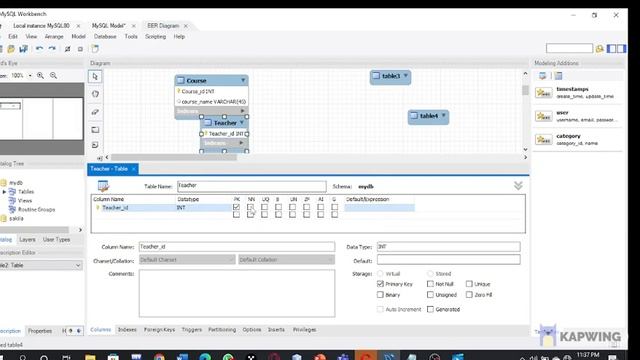Check NN checkbox in Teacher_id row
Image resolution: width=640 pixels, height=360 pixels.
click(x=250, y=207)
